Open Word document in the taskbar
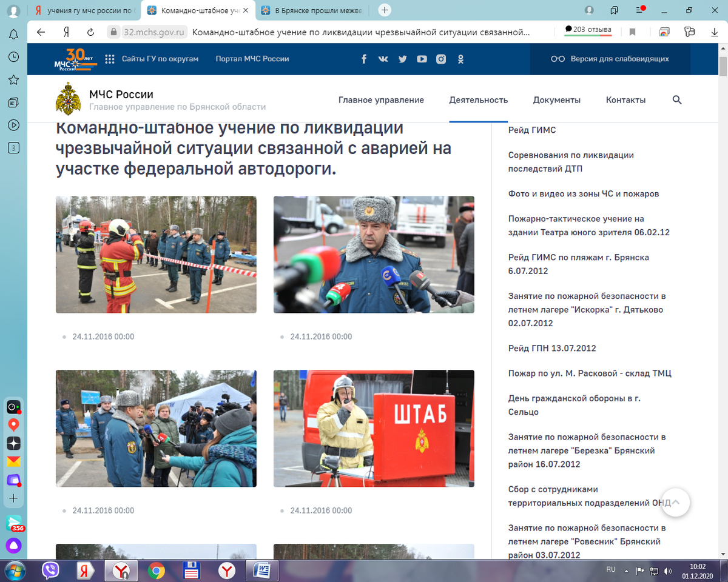 (x=263, y=570)
